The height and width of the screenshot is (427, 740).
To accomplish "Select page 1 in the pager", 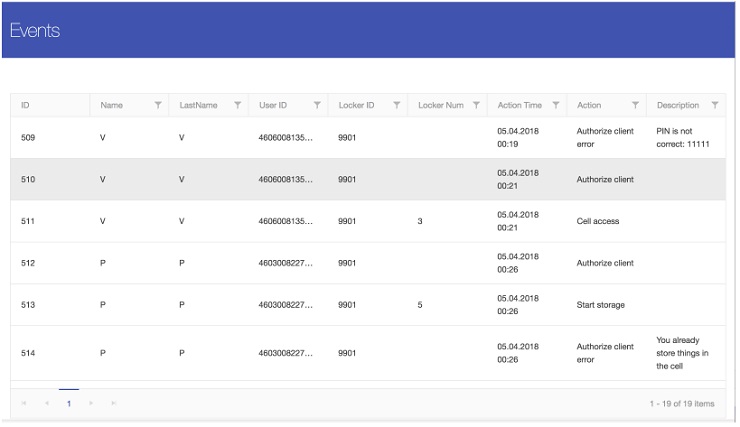I will 68,403.
